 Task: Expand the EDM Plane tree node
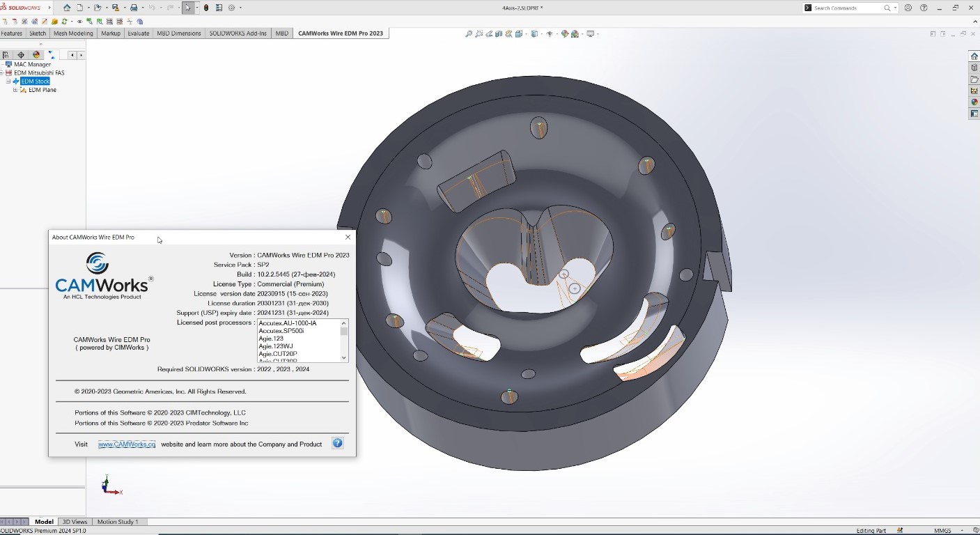point(15,90)
